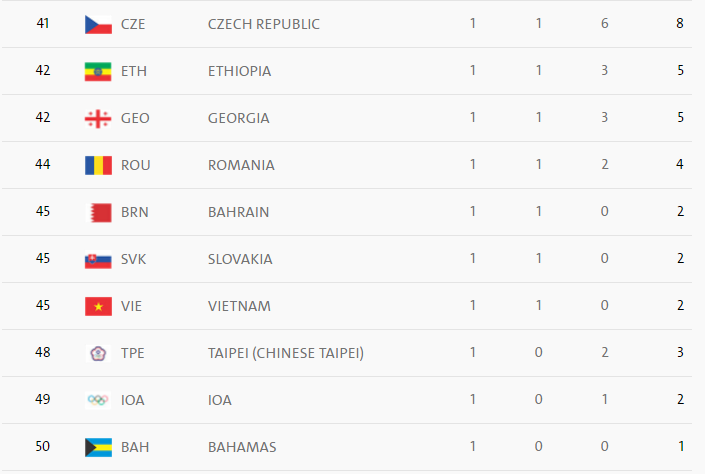The width and height of the screenshot is (705, 474).
Task: Click the Georgia flag icon
Action: [x=98, y=118]
